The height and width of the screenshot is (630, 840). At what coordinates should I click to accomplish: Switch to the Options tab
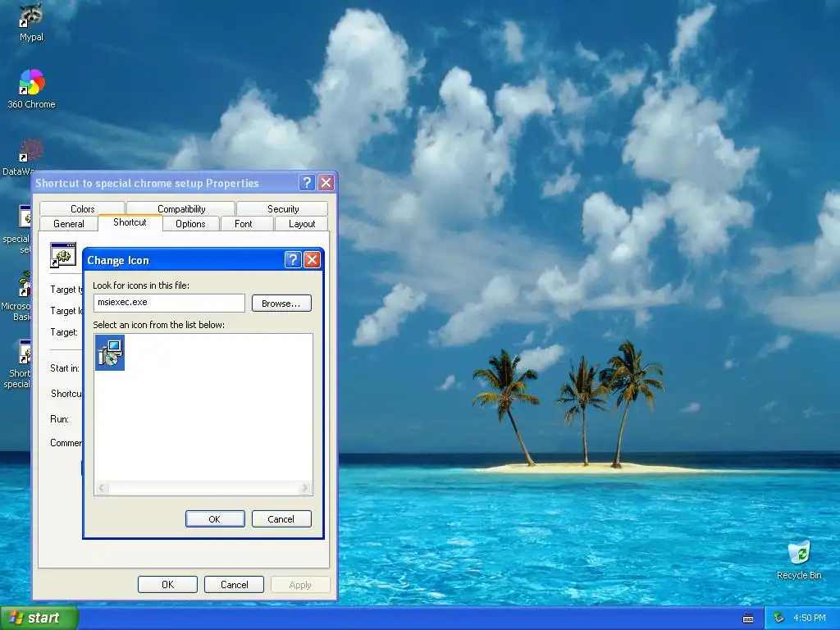point(190,223)
